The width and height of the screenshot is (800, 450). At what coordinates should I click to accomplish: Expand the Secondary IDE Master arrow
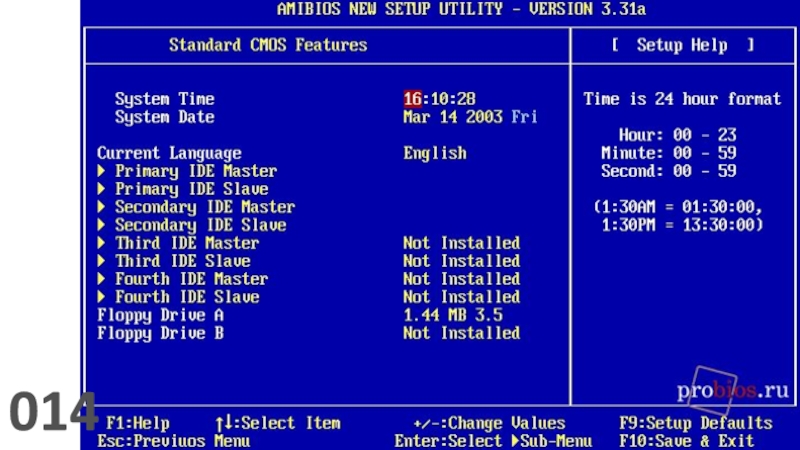[x=102, y=207]
